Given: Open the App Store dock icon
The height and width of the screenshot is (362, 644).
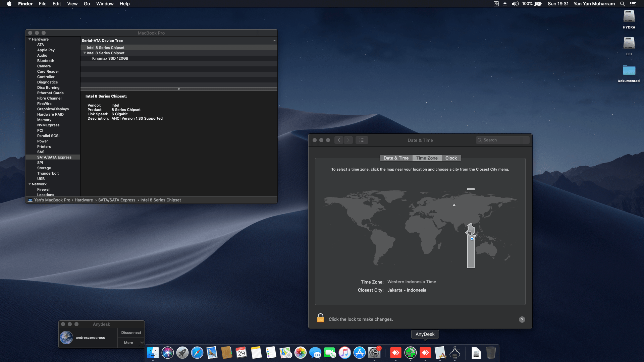Looking at the screenshot, I should coord(360,353).
